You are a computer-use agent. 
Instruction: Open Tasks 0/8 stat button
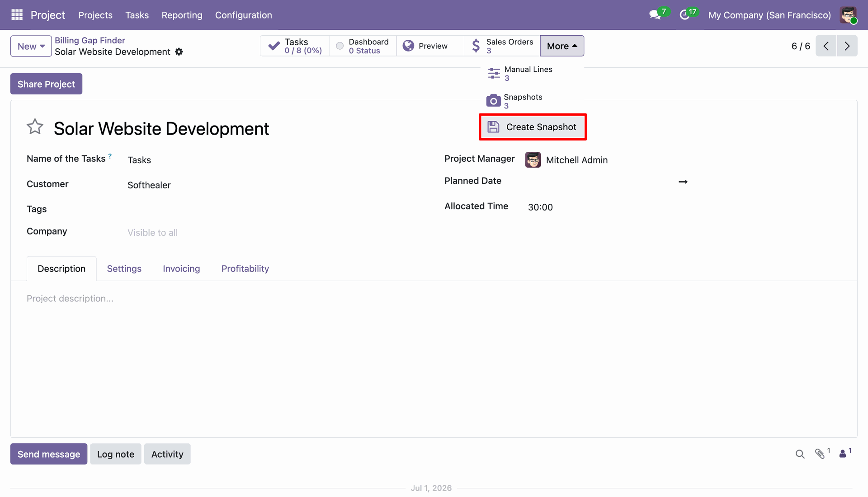click(295, 46)
